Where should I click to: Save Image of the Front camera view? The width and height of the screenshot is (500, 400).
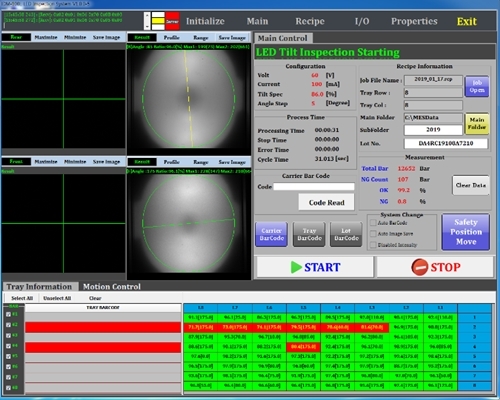tap(106, 162)
